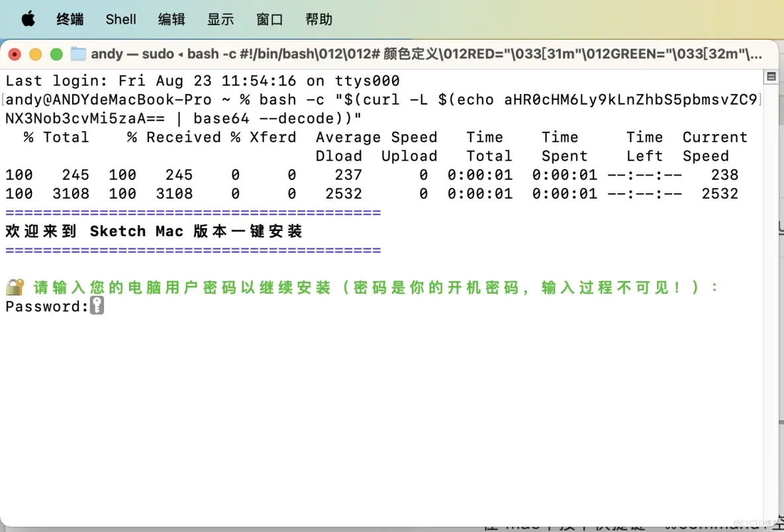Screen dimensions: 784x532
Task: Open the 显示 menu
Action: 220,19
